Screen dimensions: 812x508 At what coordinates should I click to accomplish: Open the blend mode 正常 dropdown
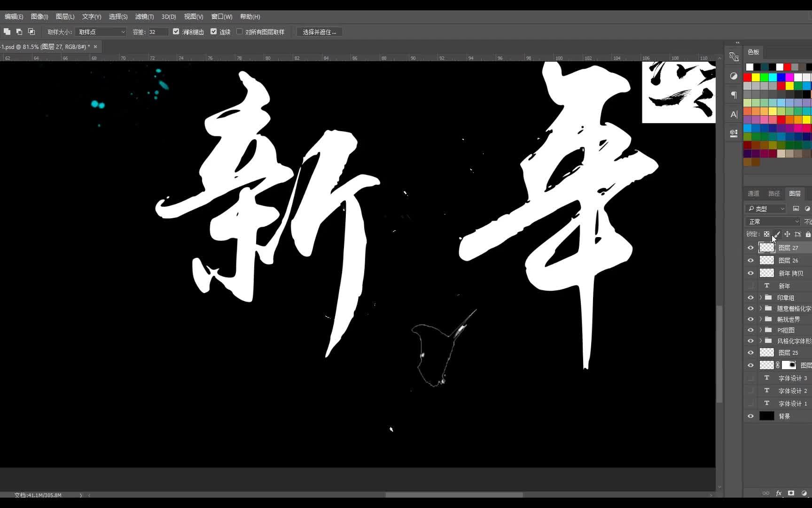[x=772, y=221]
